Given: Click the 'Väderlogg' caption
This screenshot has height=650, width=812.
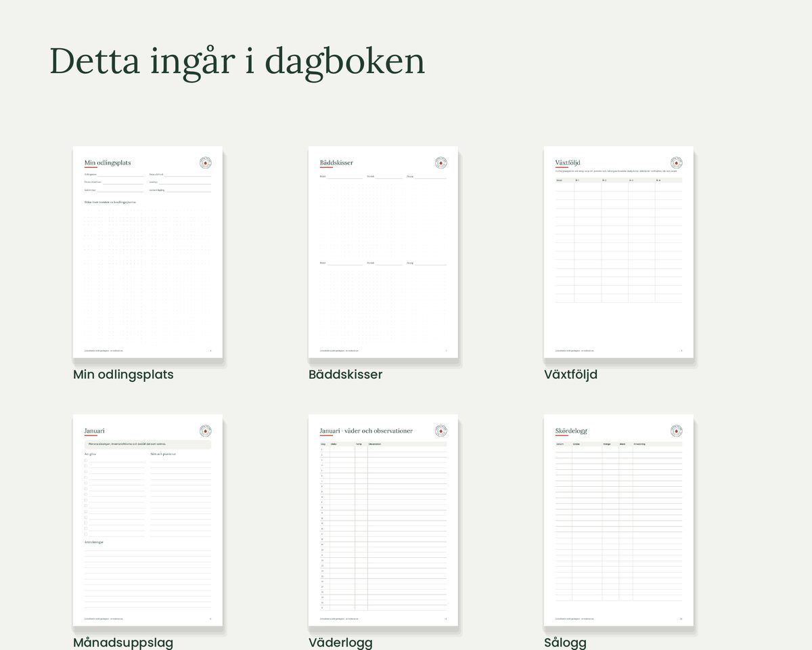Looking at the screenshot, I should click(340, 643).
